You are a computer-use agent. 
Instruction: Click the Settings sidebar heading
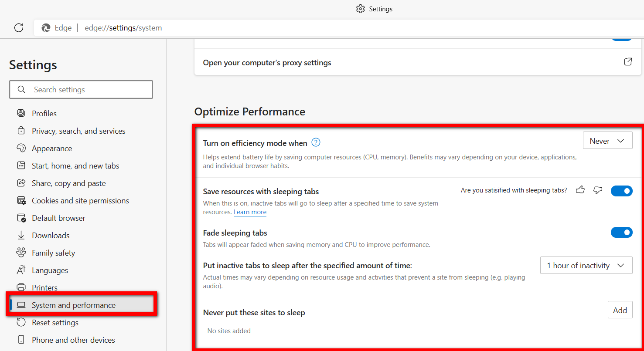pyautogui.click(x=33, y=65)
